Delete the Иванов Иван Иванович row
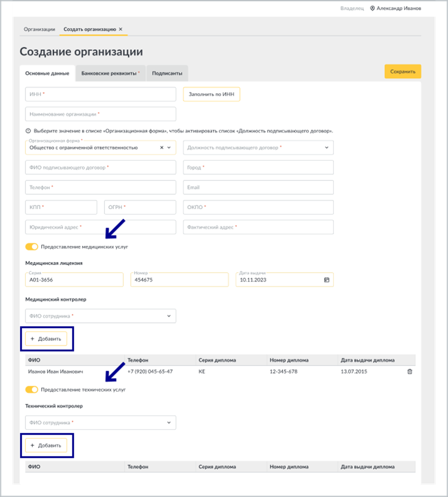The width and height of the screenshot is (448, 497). pyautogui.click(x=410, y=372)
